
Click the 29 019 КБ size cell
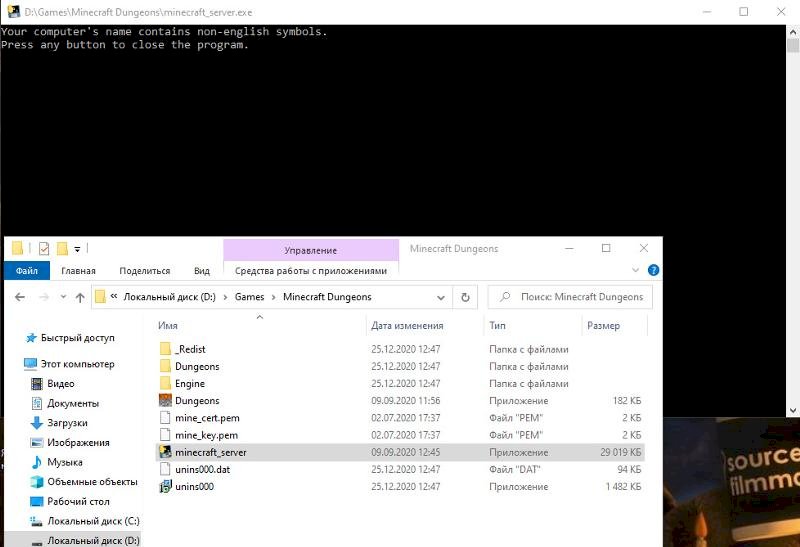620,452
